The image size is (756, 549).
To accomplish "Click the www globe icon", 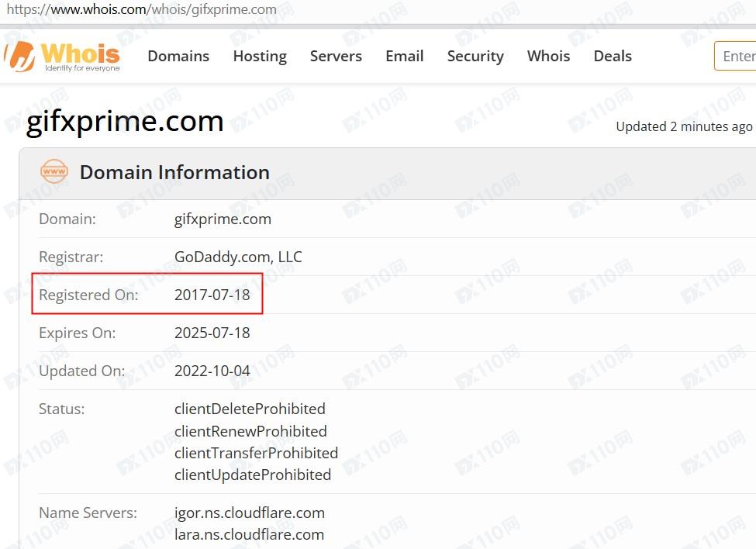I will pyautogui.click(x=54, y=172).
